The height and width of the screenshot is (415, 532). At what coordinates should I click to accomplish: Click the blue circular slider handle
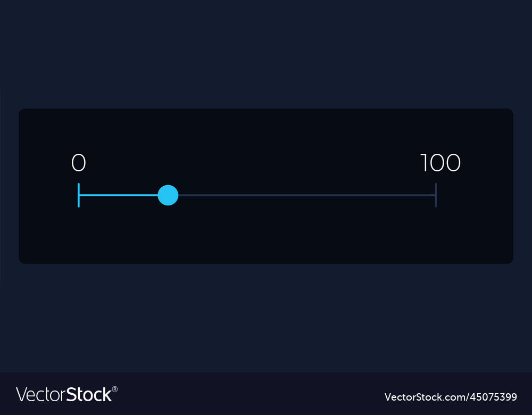tap(168, 195)
